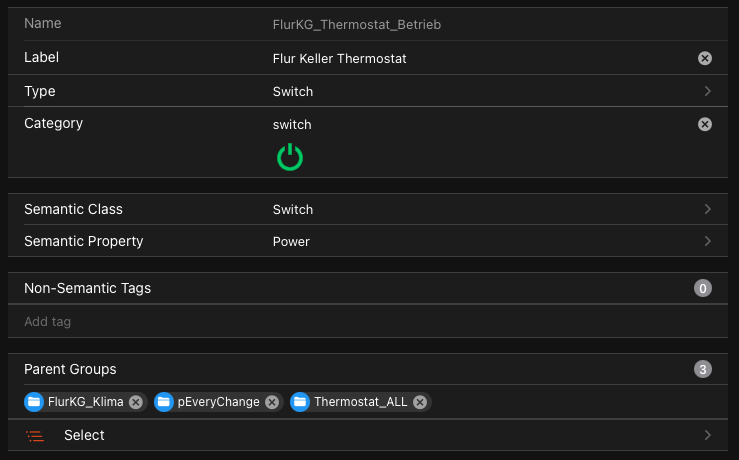Open the Type Switch chooser

(707, 91)
